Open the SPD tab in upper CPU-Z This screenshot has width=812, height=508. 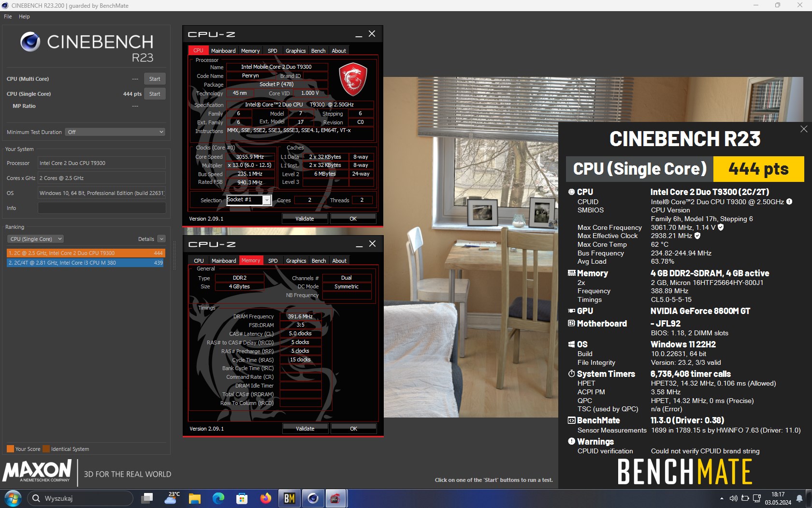tap(273, 51)
